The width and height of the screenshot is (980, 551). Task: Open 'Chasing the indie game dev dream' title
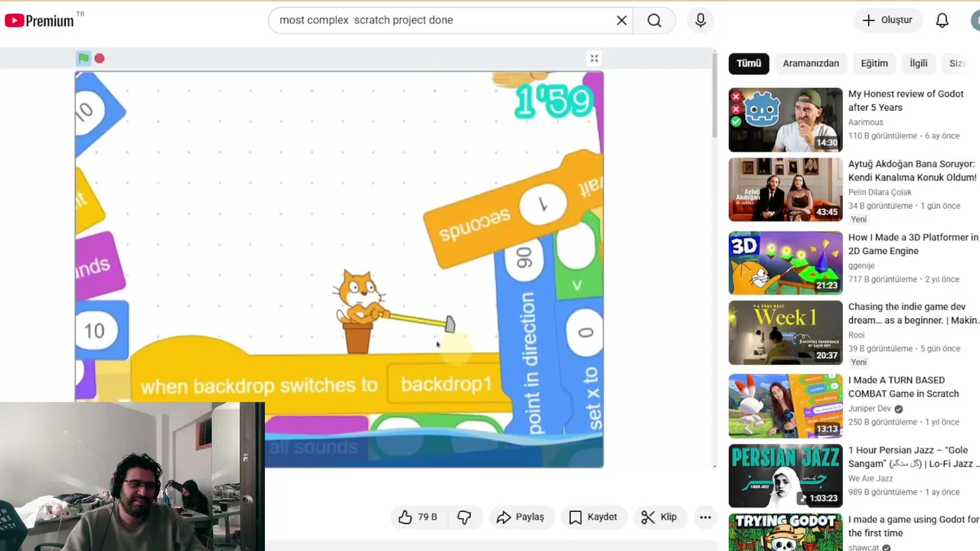(x=913, y=314)
